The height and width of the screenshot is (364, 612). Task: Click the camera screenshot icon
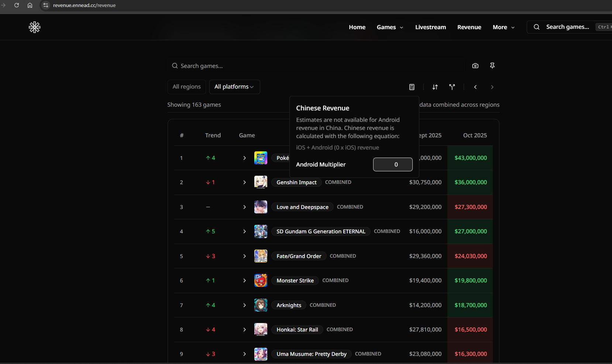pyautogui.click(x=475, y=66)
